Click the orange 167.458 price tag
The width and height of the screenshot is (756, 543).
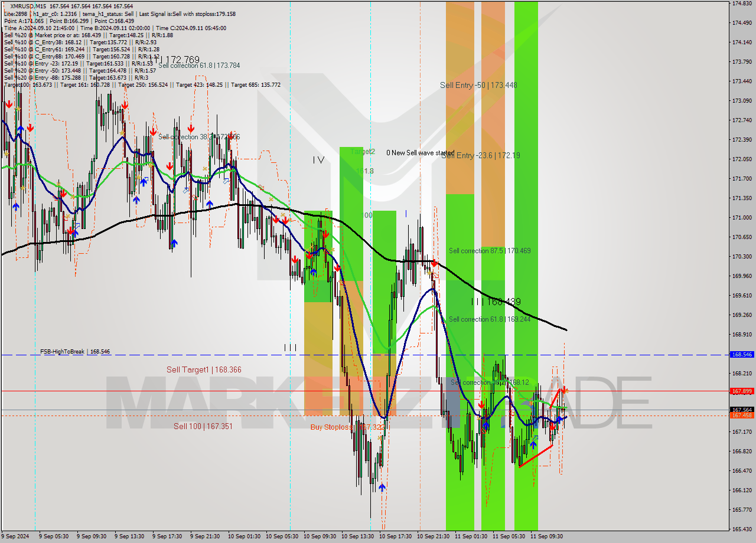pyautogui.click(x=742, y=416)
